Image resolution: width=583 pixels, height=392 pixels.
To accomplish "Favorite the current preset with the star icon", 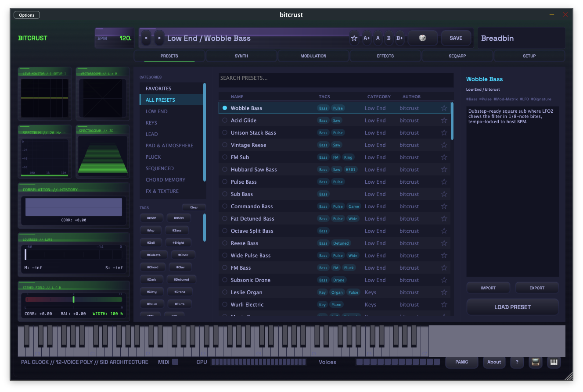I will tap(354, 38).
